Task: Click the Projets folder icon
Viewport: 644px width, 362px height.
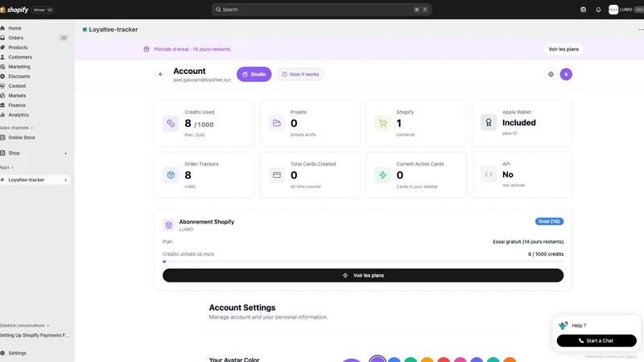Action: pos(277,123)
